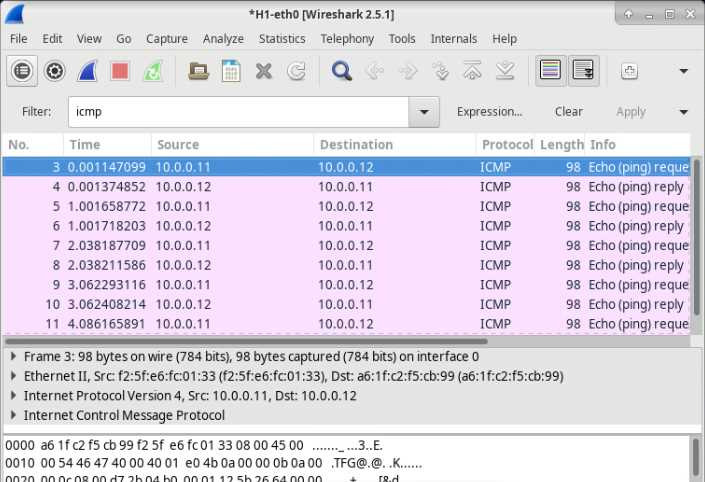Select packet 10 at time 3.062408214
Screen dimensions: 705x482
tap(346, 304)
